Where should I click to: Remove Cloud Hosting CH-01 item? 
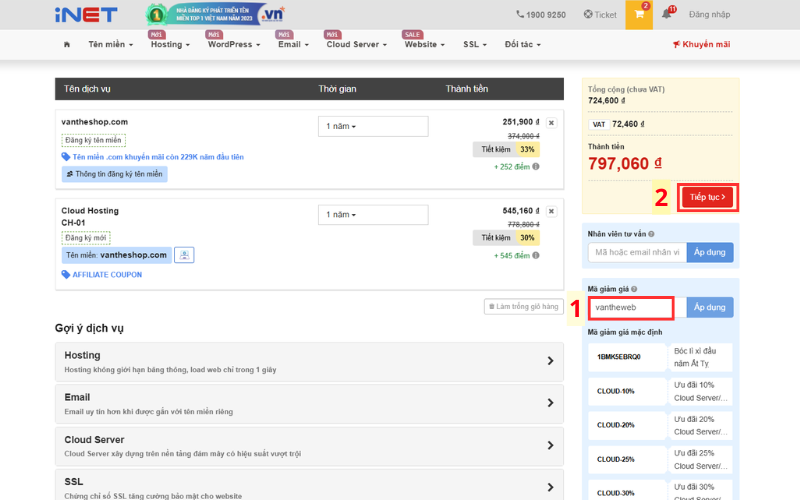tap(552, 211)
